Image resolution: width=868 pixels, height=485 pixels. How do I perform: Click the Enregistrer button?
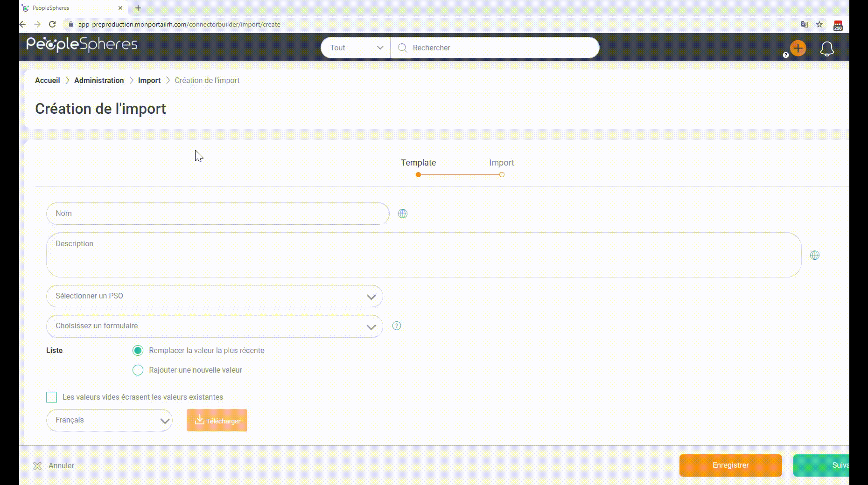pos(731,465)
